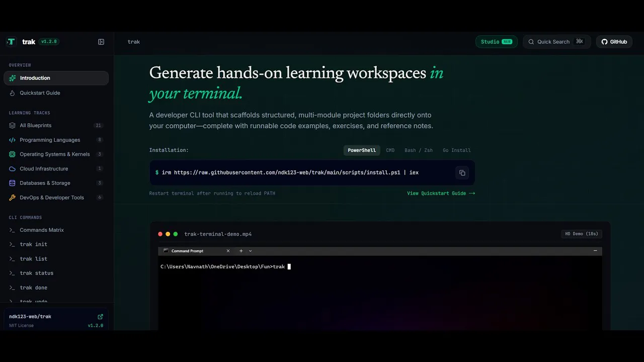Screen dimensions: 644x362
Task: Click the HD Demo (18s) badge
Action: [x=582, y=234]
